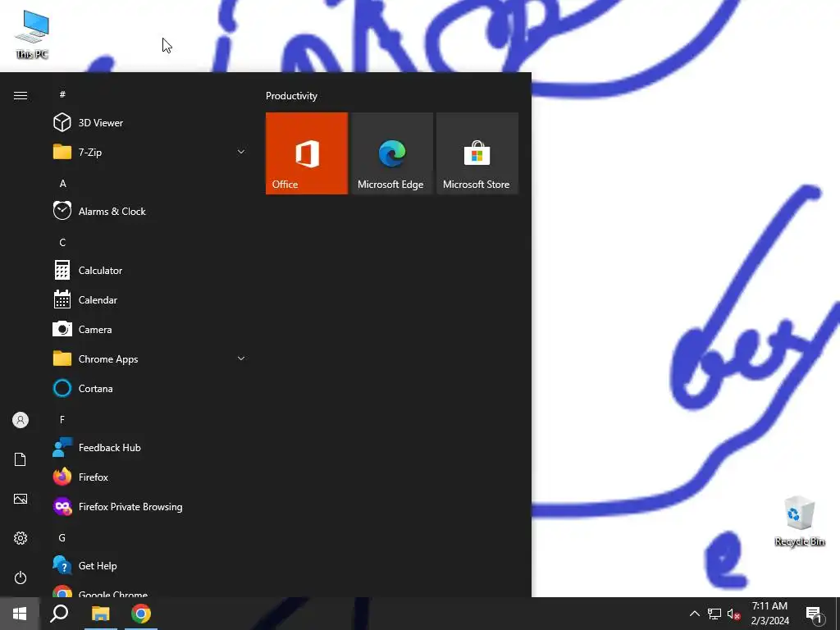Open the 7-Zip folder icon

tap(62, 152)
